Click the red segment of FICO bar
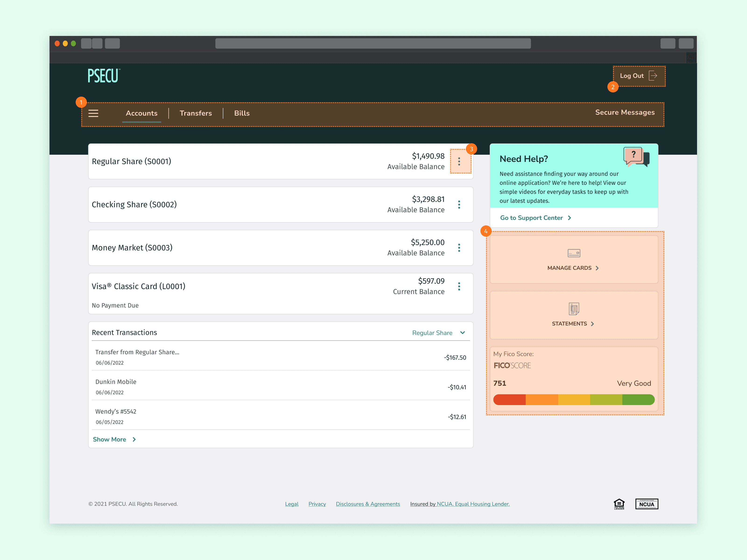 pos(509,400)
